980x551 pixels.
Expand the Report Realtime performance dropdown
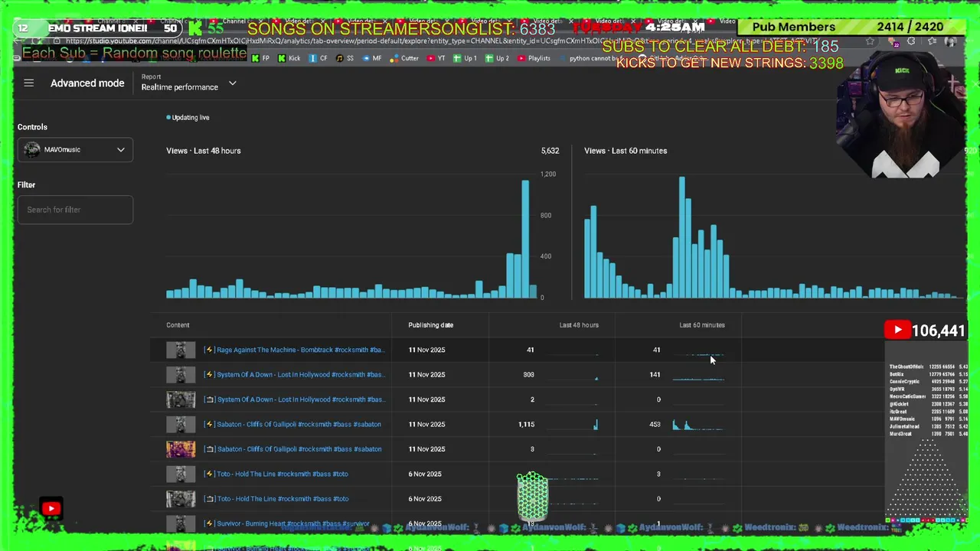[x=232, y=83]
